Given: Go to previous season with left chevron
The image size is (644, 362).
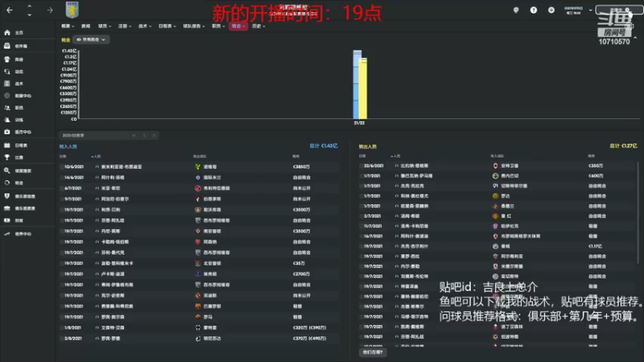Looking at the screenshot, I should pyautogui.click(x=145, y=135).
